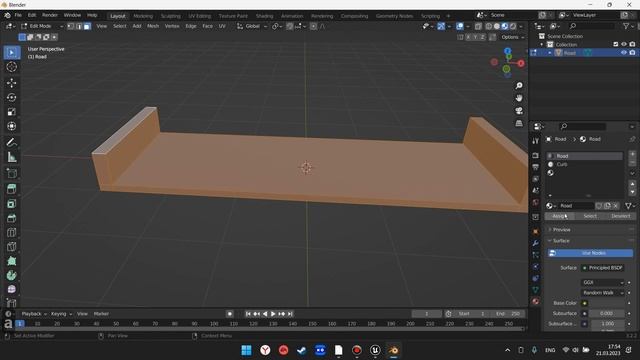Viewport: 640px width, 360px height.
Task: Open the Object properties tab
Action: pos(536,231)
